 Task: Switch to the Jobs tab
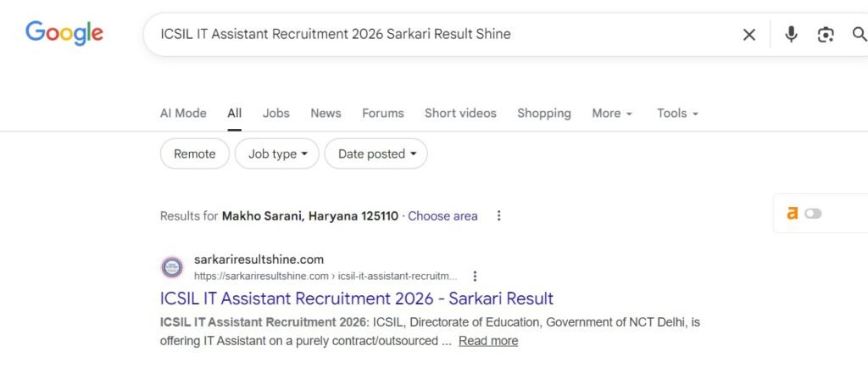coord(275,114)
